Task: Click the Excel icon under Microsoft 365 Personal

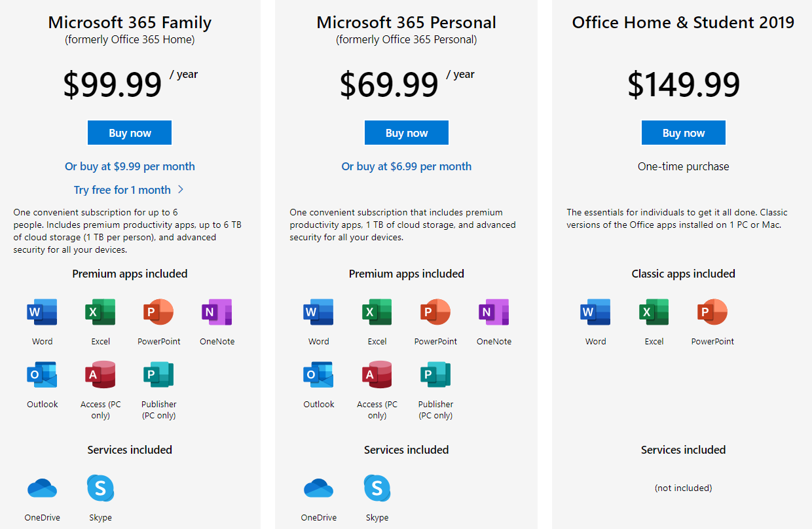Action: (377, 312)
